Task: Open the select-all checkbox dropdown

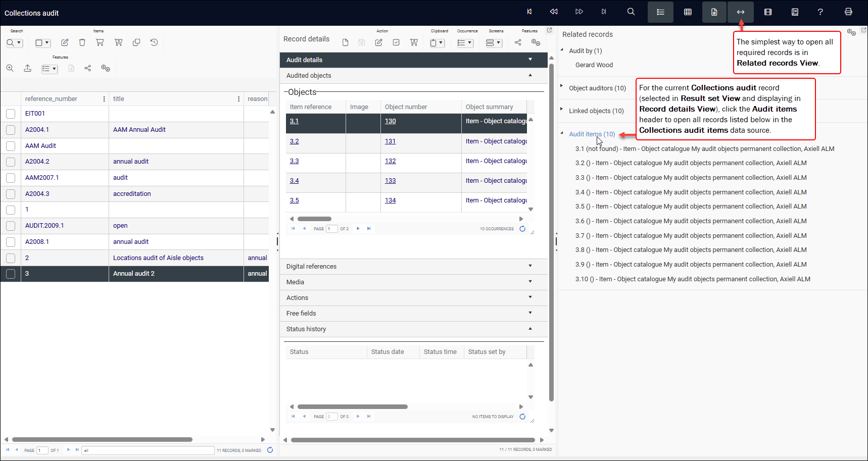Action: point(42,43)
